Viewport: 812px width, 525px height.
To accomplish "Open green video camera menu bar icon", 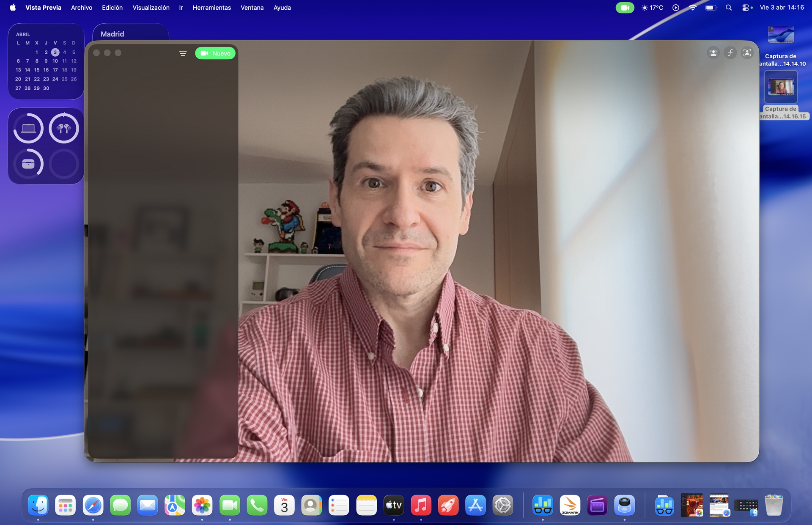I will pos(625,8).
